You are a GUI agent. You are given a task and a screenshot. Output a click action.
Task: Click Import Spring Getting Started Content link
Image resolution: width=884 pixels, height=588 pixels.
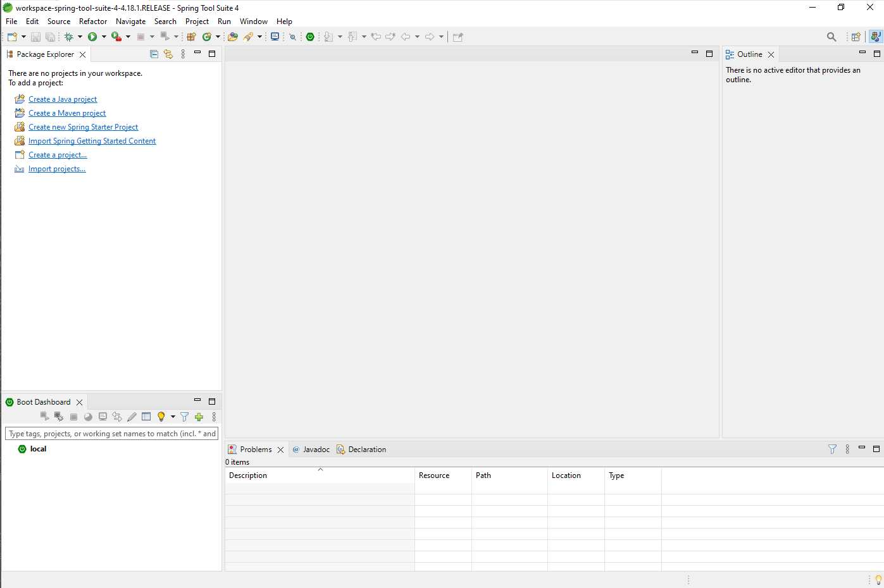(x=92, y=141)
